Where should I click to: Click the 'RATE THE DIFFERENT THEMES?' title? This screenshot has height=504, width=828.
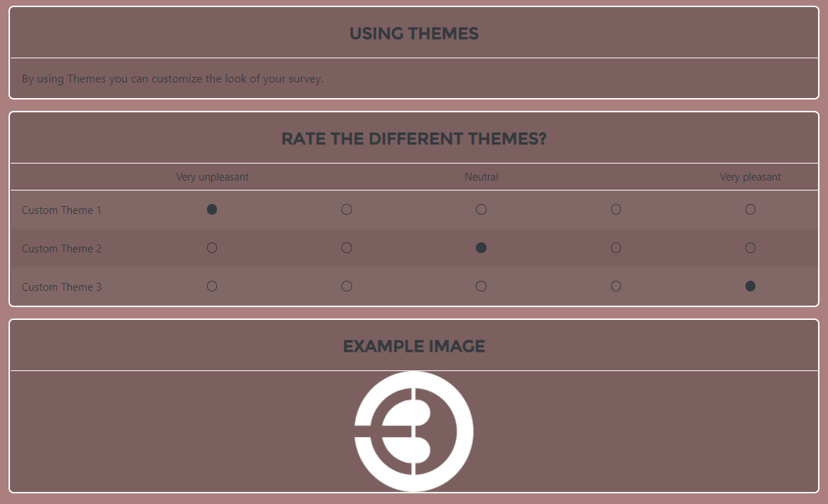[x=413, y=139]
